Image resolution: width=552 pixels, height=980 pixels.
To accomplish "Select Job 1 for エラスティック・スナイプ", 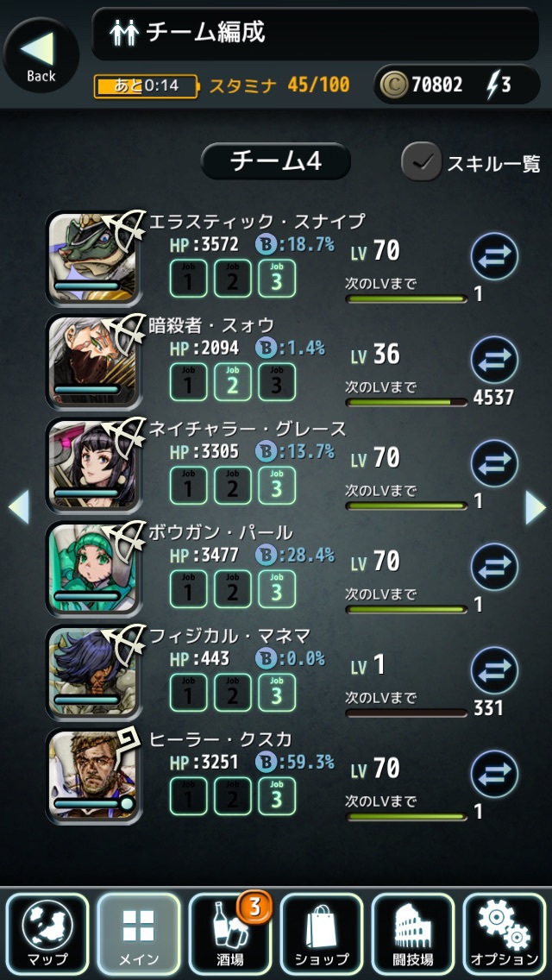I will coord(188,279).
